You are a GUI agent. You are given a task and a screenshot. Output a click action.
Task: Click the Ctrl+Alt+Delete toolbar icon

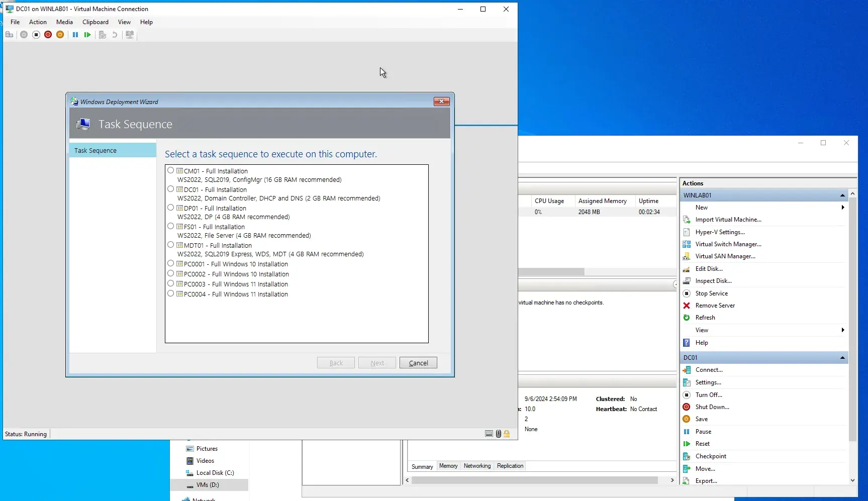pos(9,35)
